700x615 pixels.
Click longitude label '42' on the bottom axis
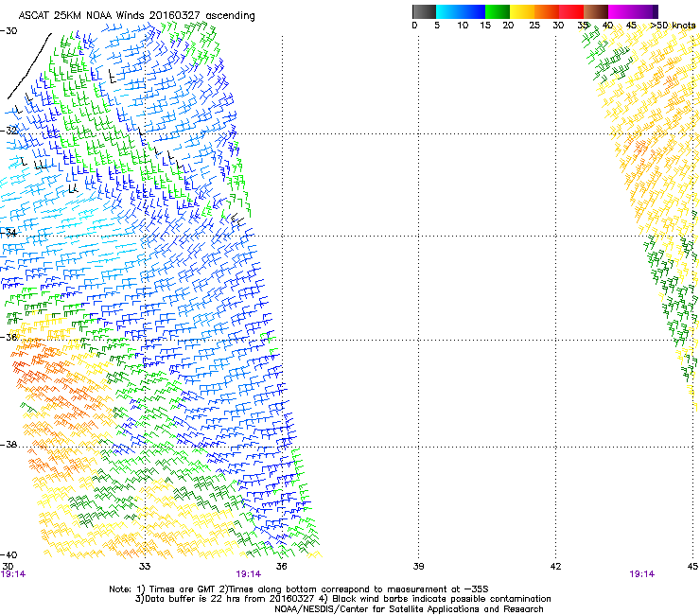pos(555,567)
